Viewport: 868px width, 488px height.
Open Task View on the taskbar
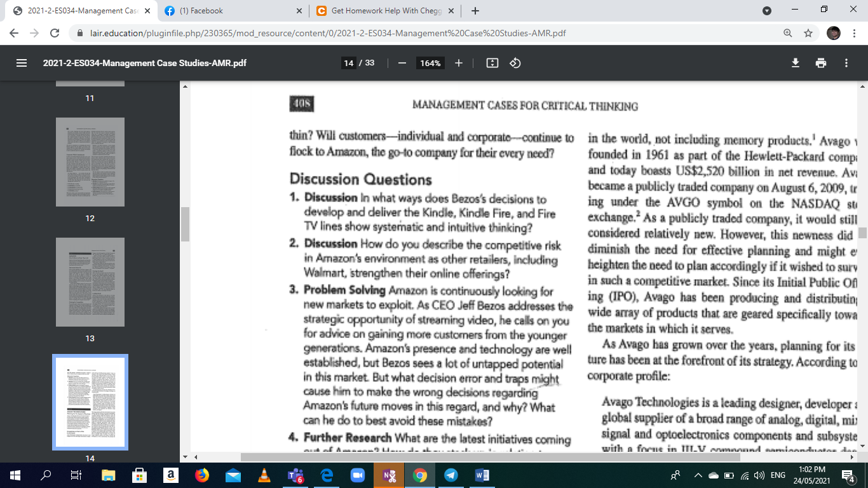(75, 475)
